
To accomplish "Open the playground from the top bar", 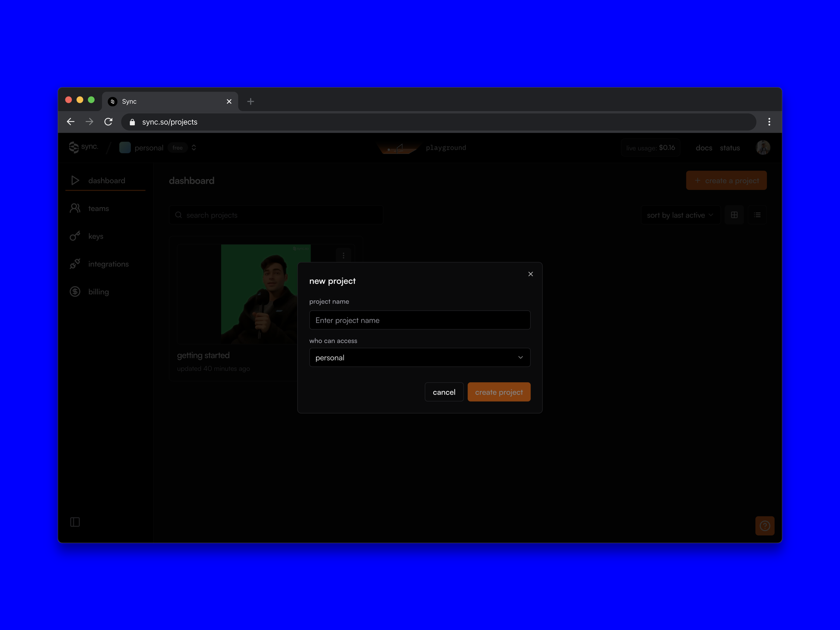I will [x=446, y=148].
